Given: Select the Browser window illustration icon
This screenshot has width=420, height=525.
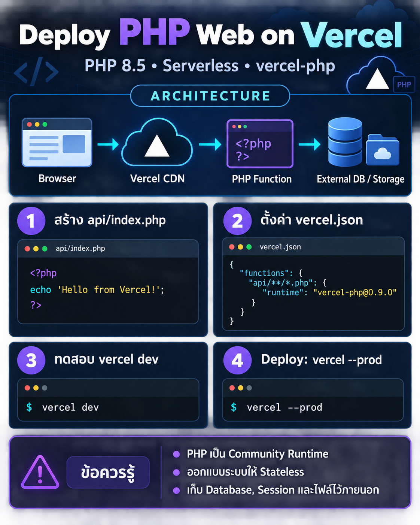Looking at the screenshot, I should (57, 142).
